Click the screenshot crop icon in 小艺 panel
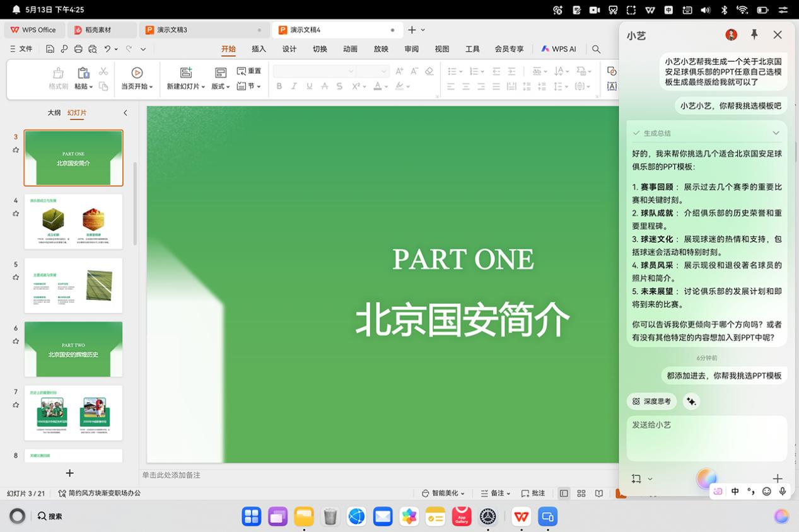This screenshot has width=799, height=532. tap(636, 478)
